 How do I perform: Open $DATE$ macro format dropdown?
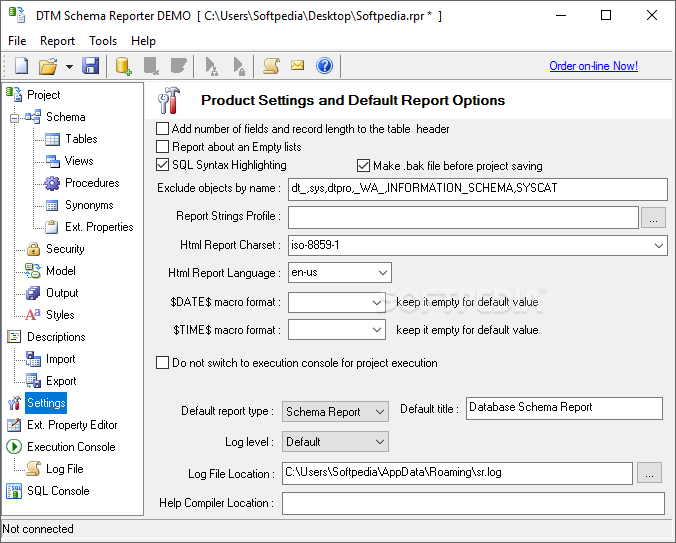tap(376, 303)
